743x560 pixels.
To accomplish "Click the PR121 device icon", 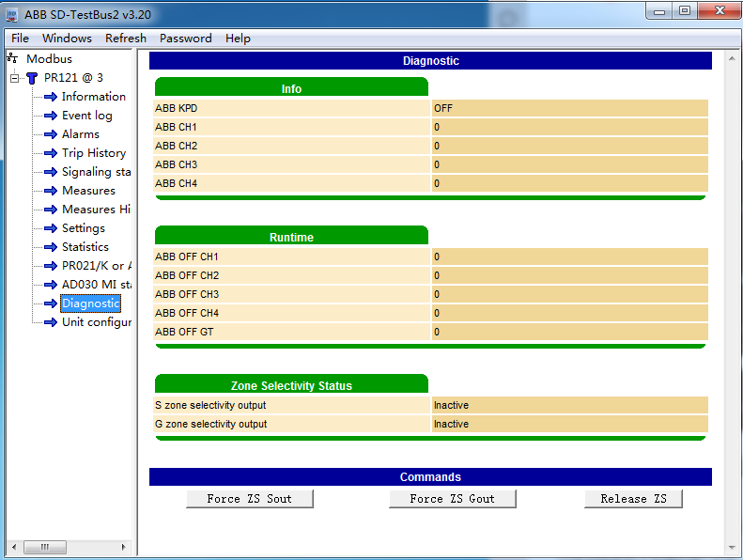I will point(32,78).
